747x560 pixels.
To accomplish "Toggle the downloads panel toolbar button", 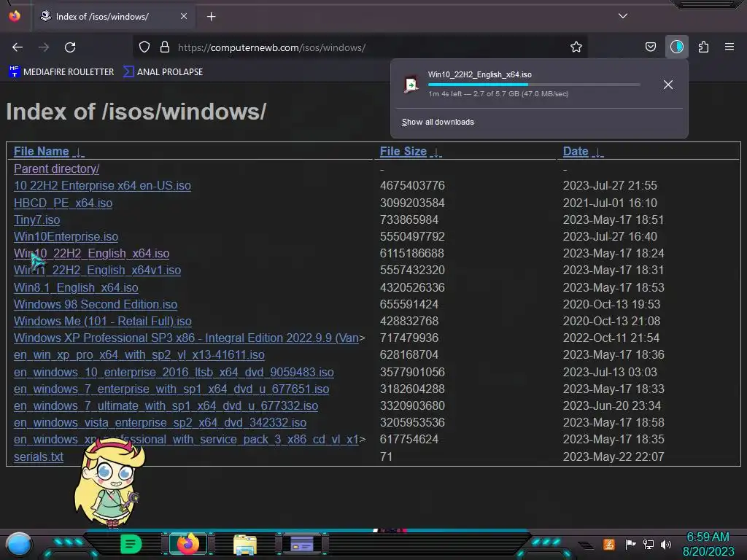I will [x=676, y=47].
